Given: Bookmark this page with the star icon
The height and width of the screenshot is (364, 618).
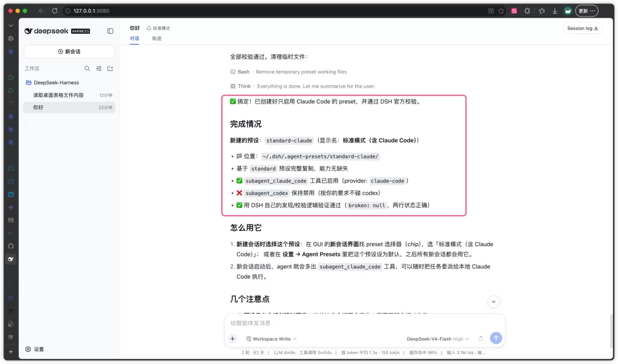Looking at the screenshot, I should point(501,11).
